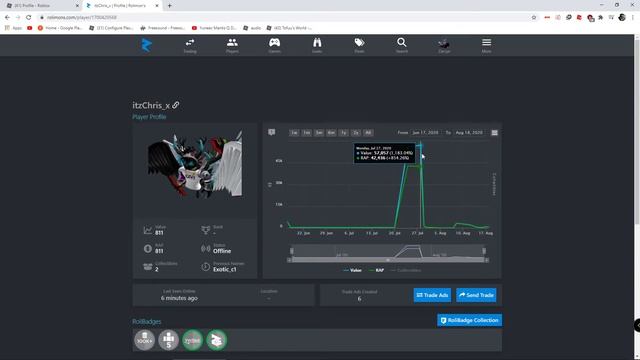
Task: Click the Player Profile link text
Action: [x=149, y=117]
